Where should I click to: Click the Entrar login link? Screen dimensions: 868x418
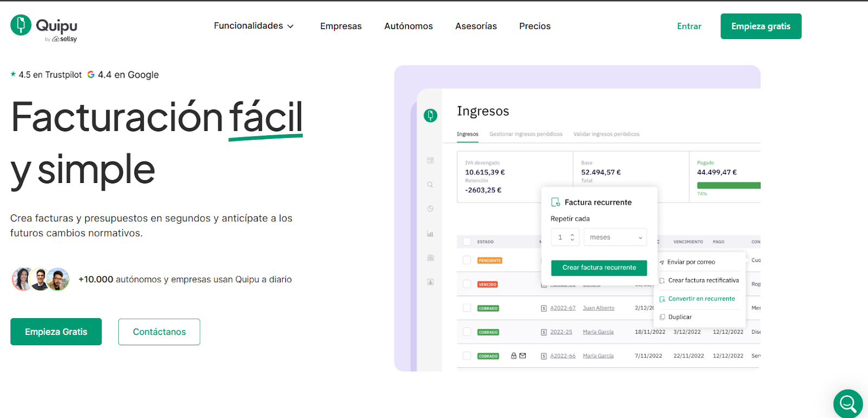[x=689, y=26]
